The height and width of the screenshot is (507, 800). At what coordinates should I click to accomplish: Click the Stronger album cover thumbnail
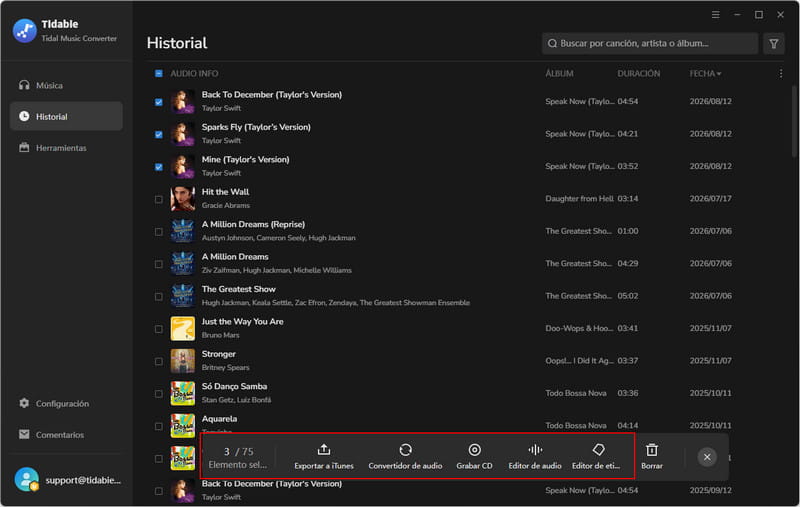[x=183, y=361]
